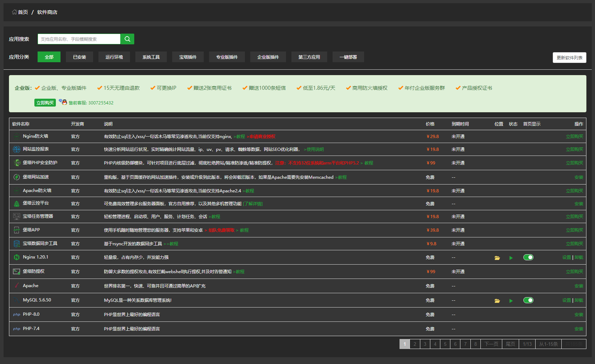Click 卸载 for MySQL 5.6.50
This screenshot has height=364, width=595.
click(x=579, y=300)
